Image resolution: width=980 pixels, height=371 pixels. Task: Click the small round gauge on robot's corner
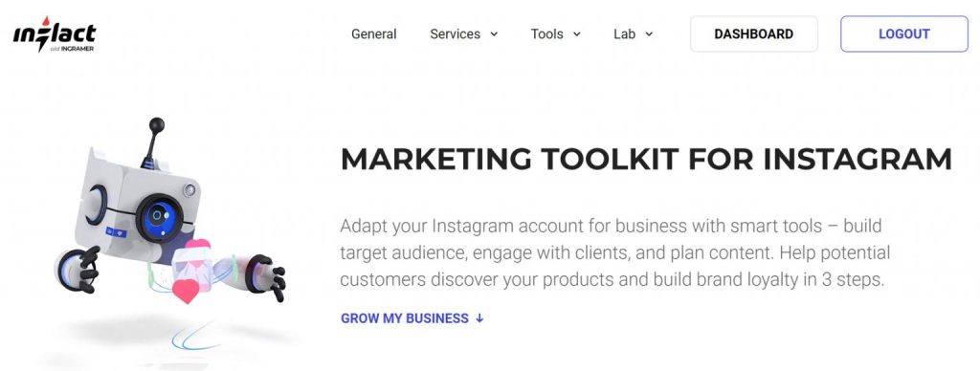point(189,189)
